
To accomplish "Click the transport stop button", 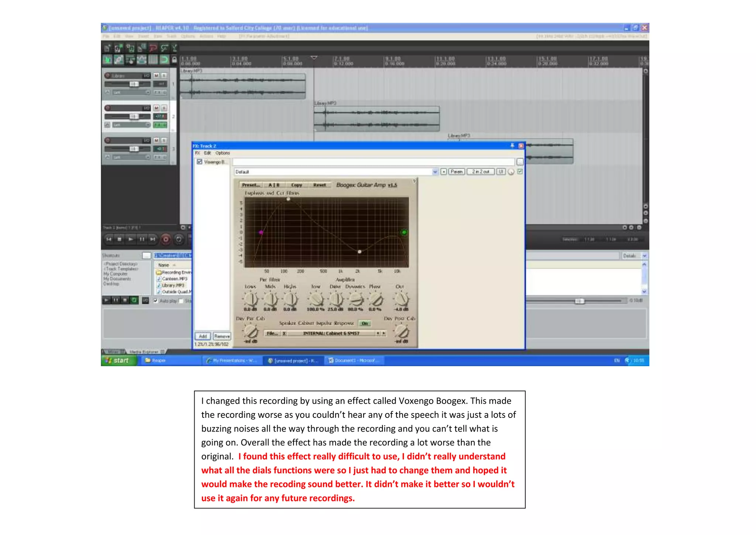I will pyautogui.click(x=119, y=239).
